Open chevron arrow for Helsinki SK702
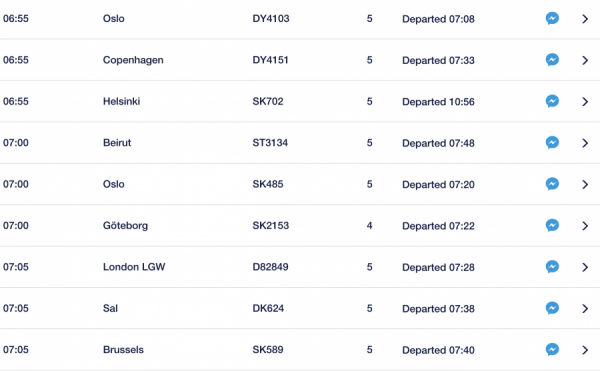The image size is (600, 371). coord(585,101)
